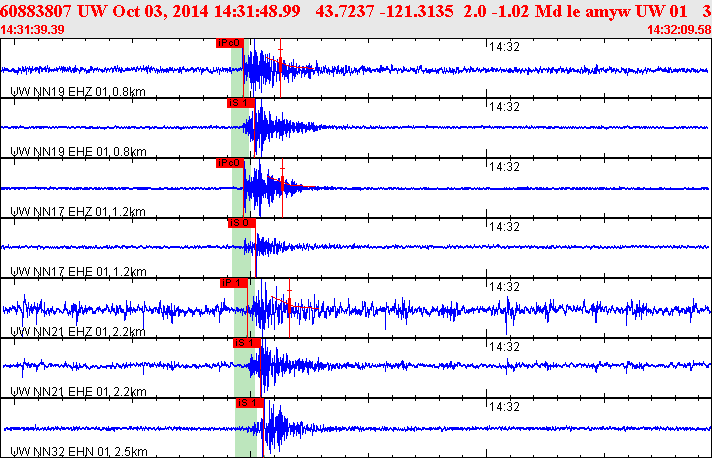The height and width of the screenshot is (458, 712).
Task: Click the amyw analyst name in header
Action: pos(608,11)
